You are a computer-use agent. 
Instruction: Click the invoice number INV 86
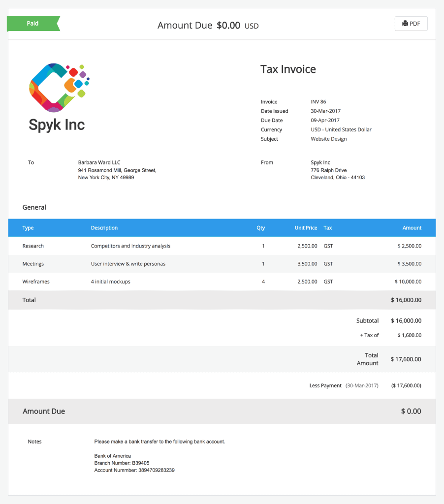pos(318,102)
